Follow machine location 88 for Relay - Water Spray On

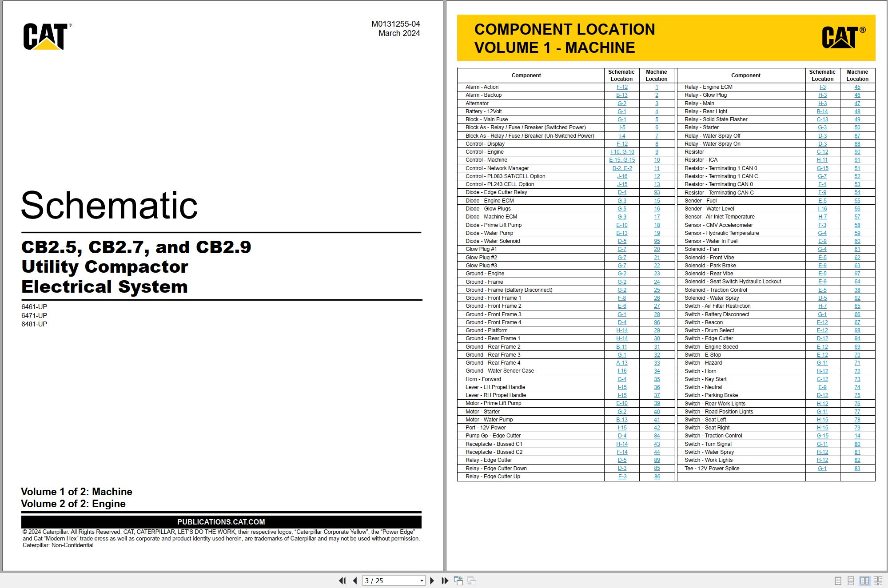(x=857, y=144)
